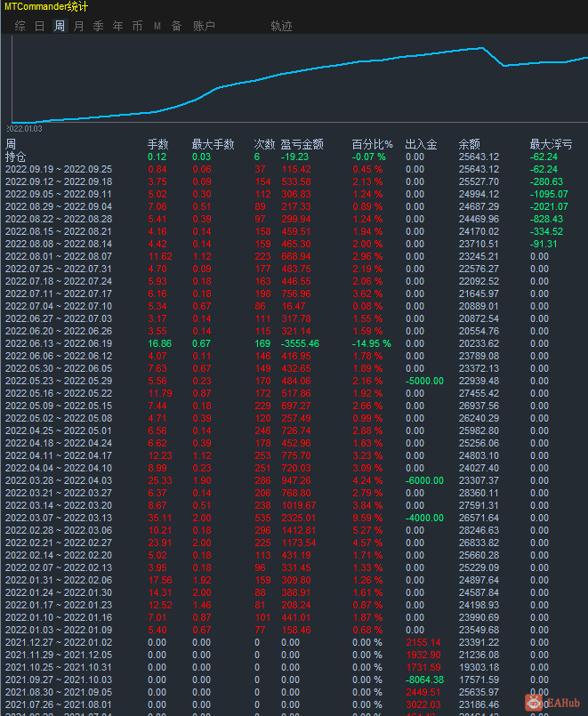The width and height of the screenshot is (588, 716).
Task: Click the 2022.01.03 chart date label
Action: (24, 129)
